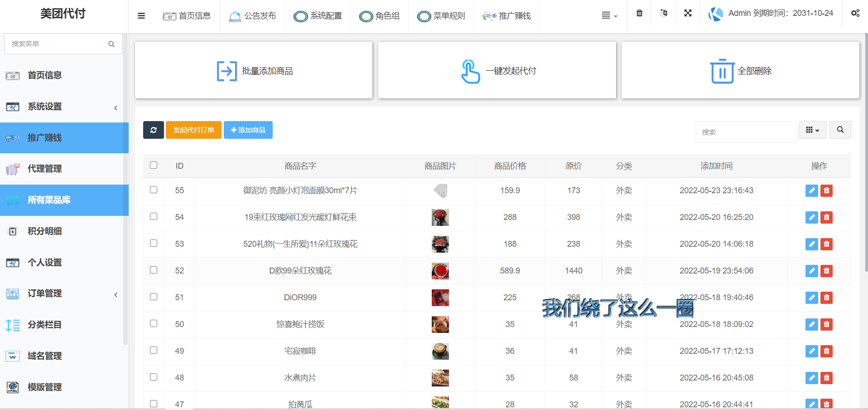Click the refresh icon above the product table
868x410 pixels.
153,130
